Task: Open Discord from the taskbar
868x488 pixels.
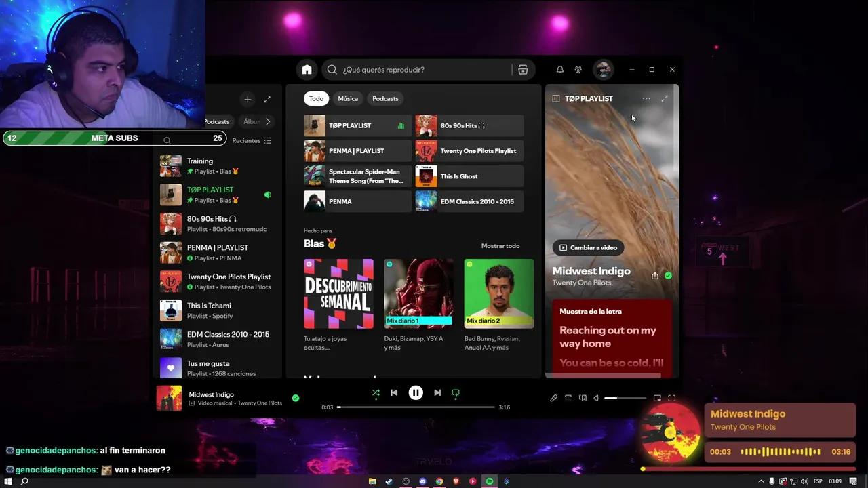Action: click(x=422, y=481)
